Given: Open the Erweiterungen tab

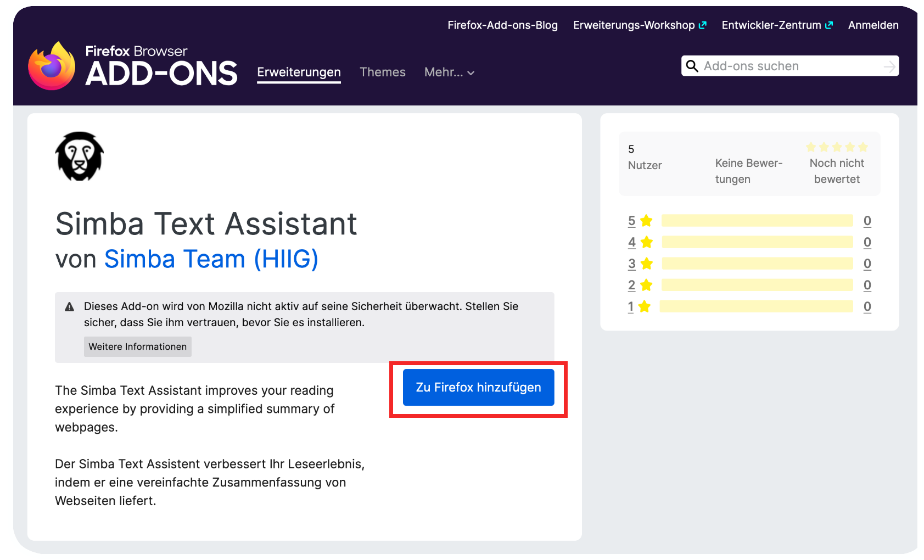Looking at the screenshot, I should click(x=299, y=72).
